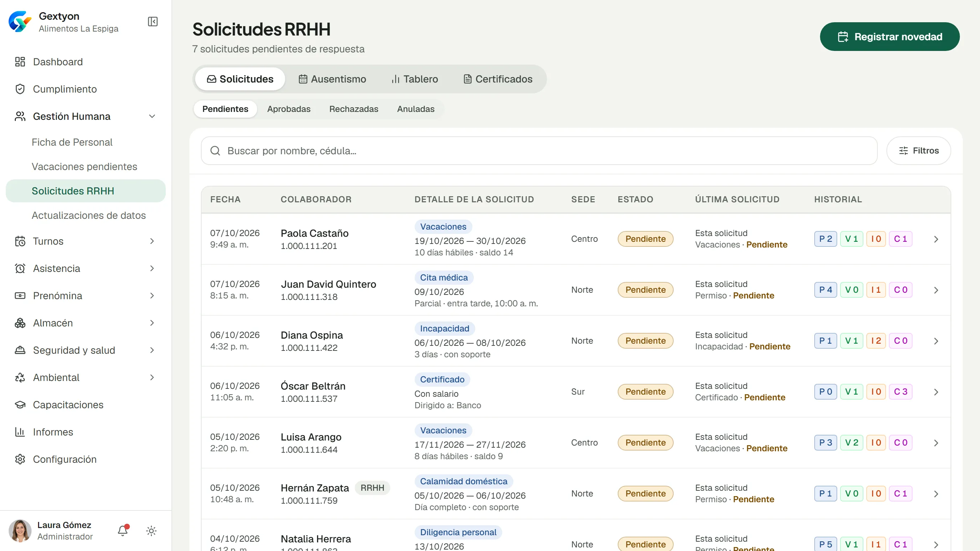Show Aprobadas requests

coord(289,109)
